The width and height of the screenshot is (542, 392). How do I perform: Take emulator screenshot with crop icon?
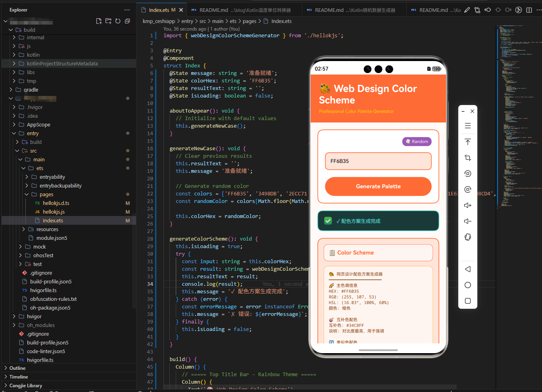[468, 158]
